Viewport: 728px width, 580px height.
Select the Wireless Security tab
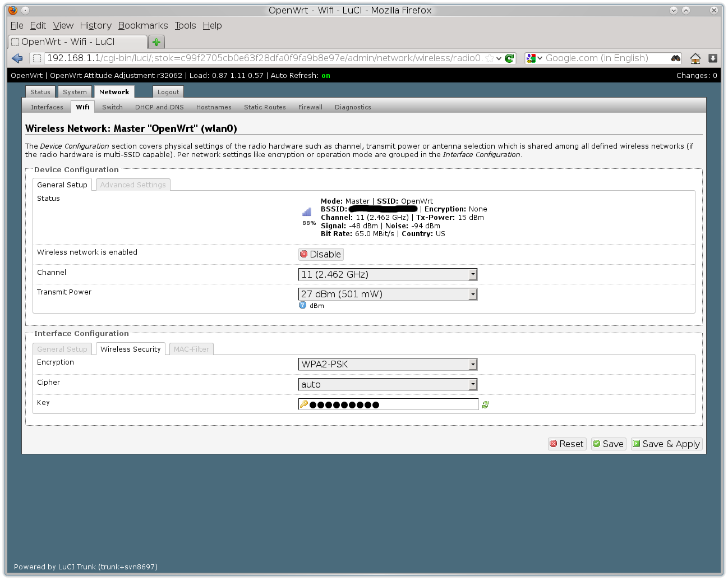[131, 349]
